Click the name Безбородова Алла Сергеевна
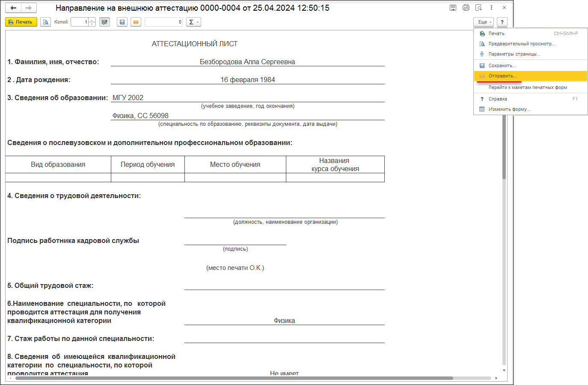 click(247, 62)
